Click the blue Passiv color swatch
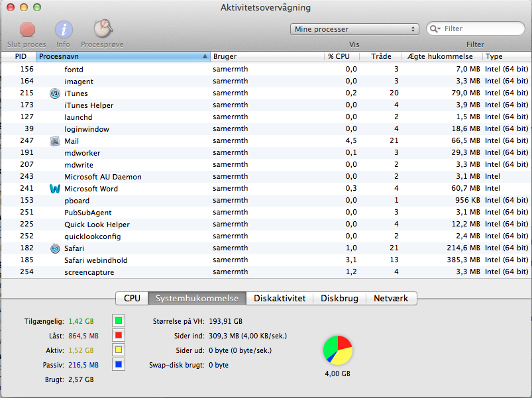 pyautogui.click(x=119, y=364)
